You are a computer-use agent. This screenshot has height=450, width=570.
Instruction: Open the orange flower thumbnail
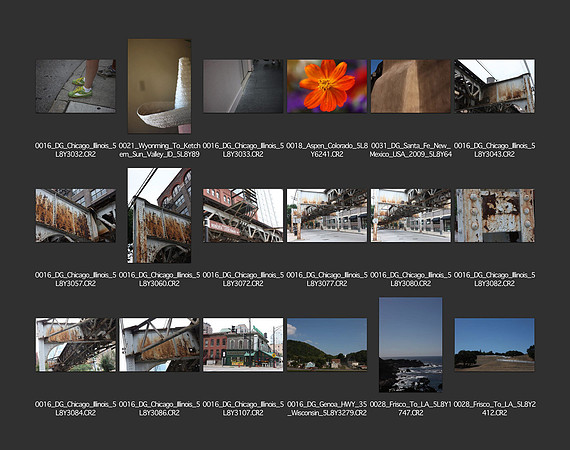327,86
